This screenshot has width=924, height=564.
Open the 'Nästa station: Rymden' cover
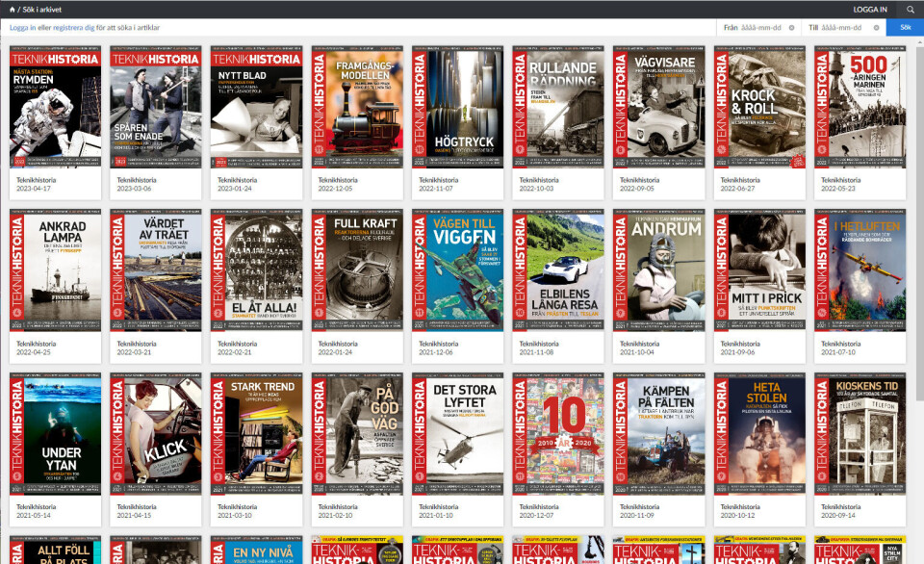pyautogui.click(x=56, y=107)
